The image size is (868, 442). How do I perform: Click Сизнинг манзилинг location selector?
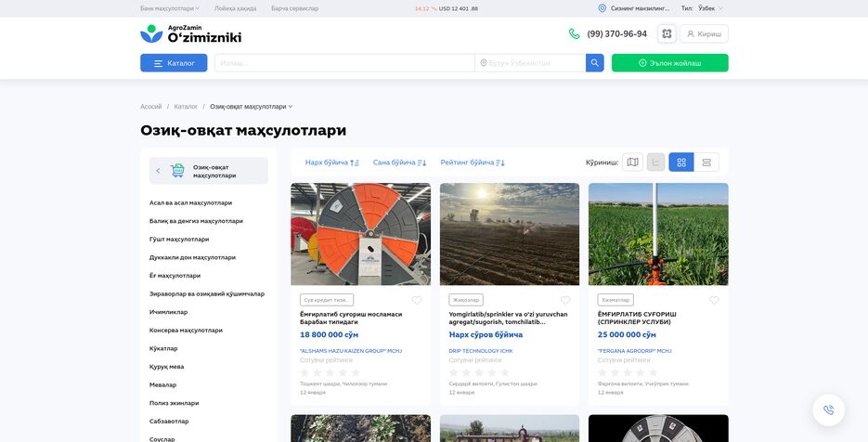[640, 8]
